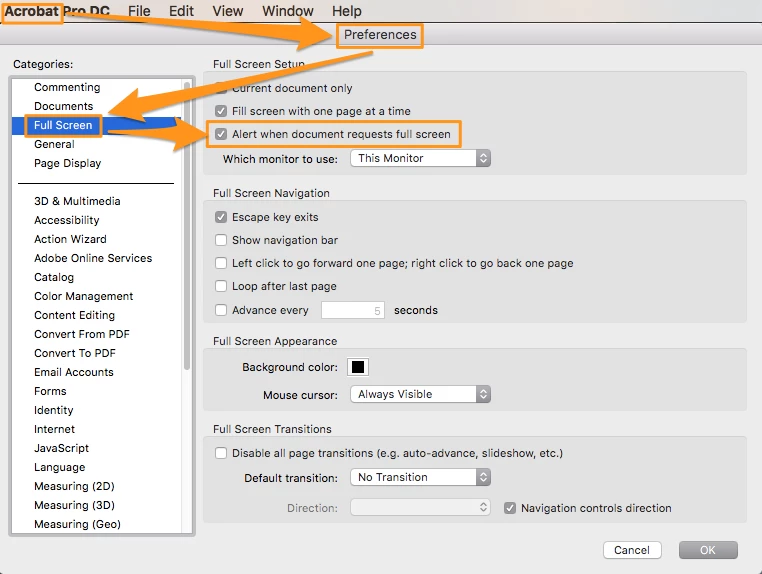Image resolution: width=762 pixels, height=574 pixels.
Task: Select Page Display category
Action: coord(68,163)
